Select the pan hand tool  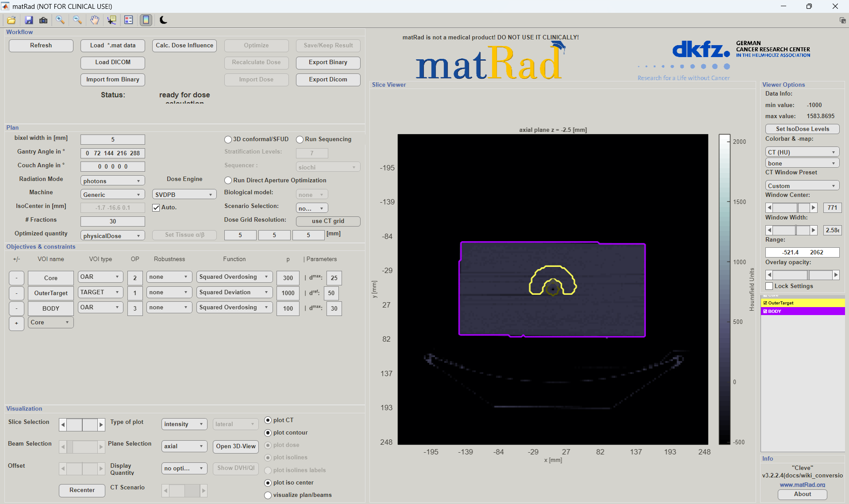(95, 20)
